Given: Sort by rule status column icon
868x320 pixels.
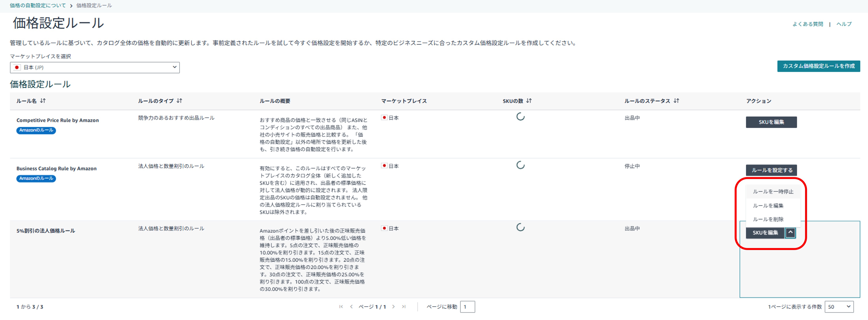Looking at the screenshot, I should tap(676, 101).
